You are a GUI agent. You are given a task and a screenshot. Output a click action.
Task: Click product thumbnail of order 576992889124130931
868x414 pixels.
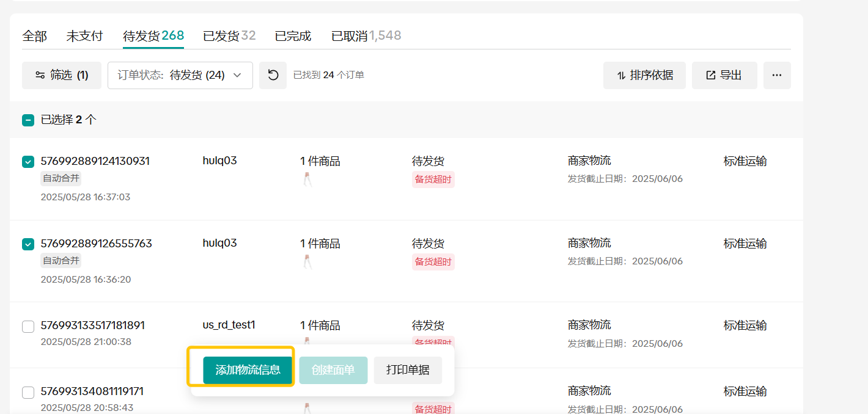click(307, 180)
